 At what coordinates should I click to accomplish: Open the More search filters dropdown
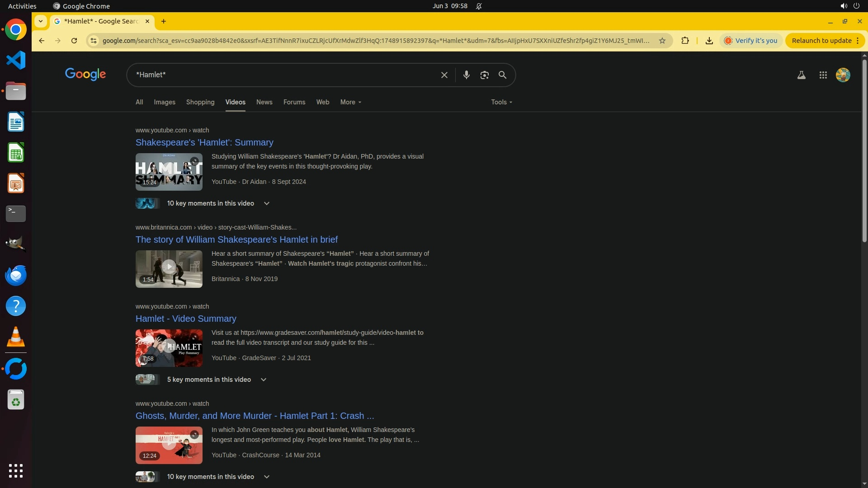pos(350,102)
